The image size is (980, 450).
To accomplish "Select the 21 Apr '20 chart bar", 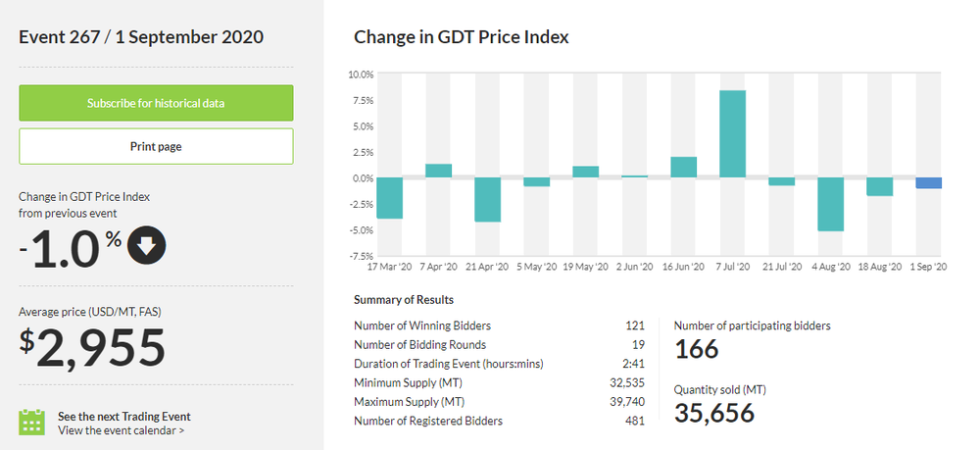I will (x=487, y=200).
